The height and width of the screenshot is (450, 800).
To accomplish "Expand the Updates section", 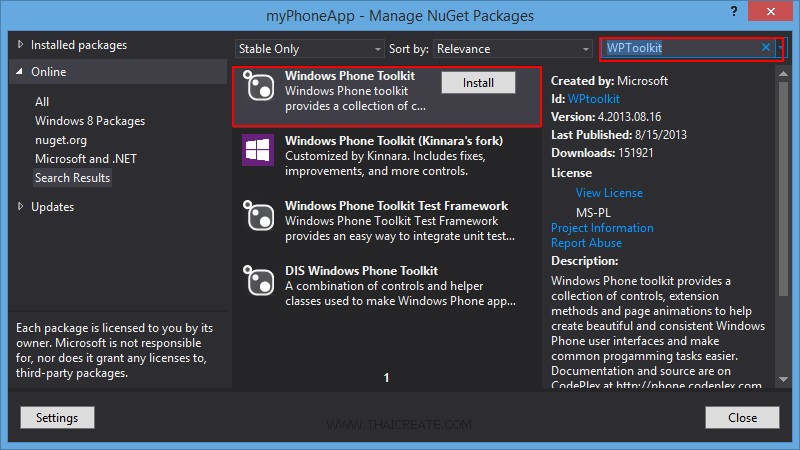I will pyautogui.click(x=20, y=207).
